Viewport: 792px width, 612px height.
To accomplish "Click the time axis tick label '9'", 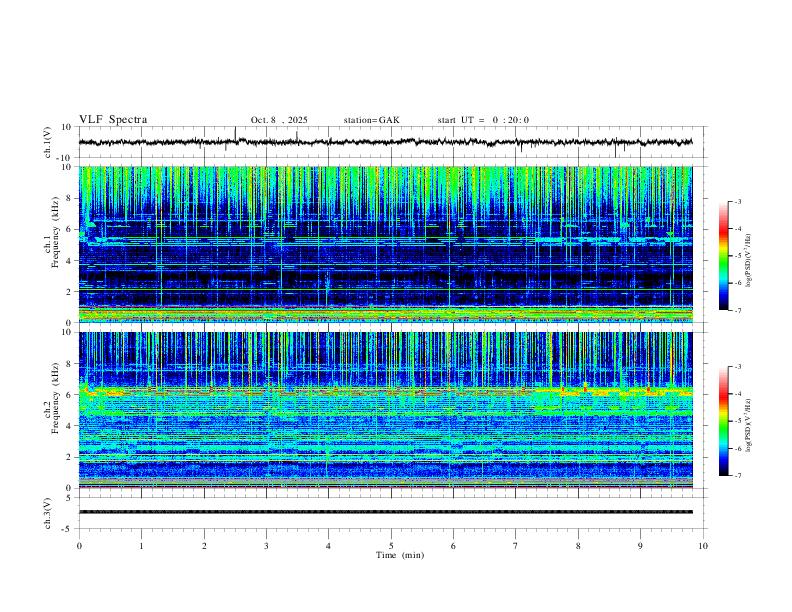I will tap(640, 546).
